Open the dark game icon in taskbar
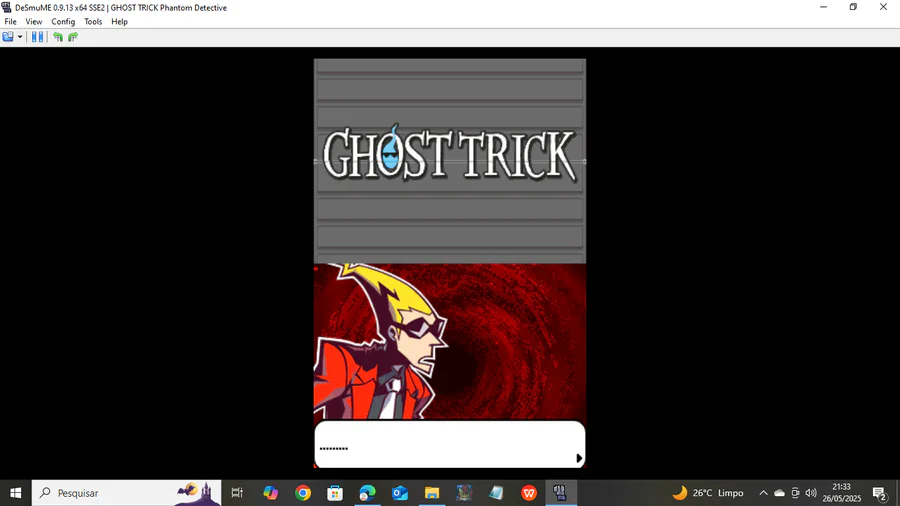This screenshot has width=900, height=506. click(464, 493)
